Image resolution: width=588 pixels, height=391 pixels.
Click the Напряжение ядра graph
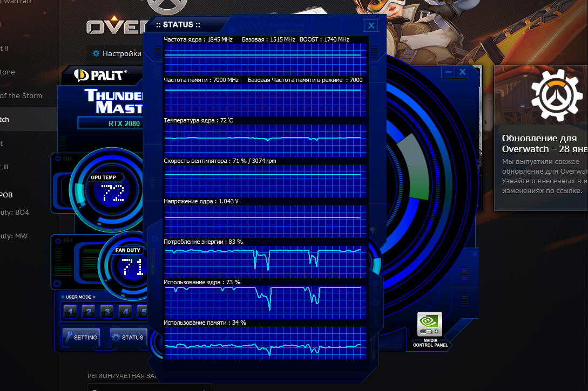point(266,221)
